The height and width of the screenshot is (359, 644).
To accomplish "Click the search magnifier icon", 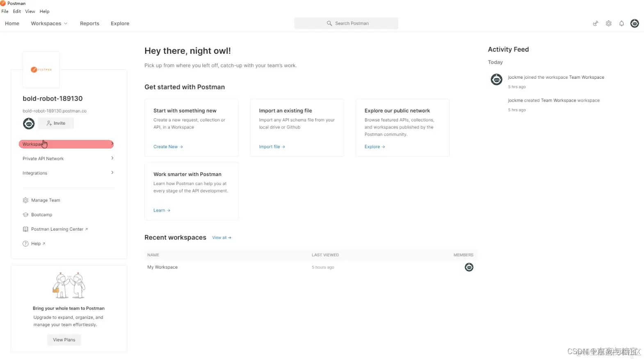I will point(329,23).
